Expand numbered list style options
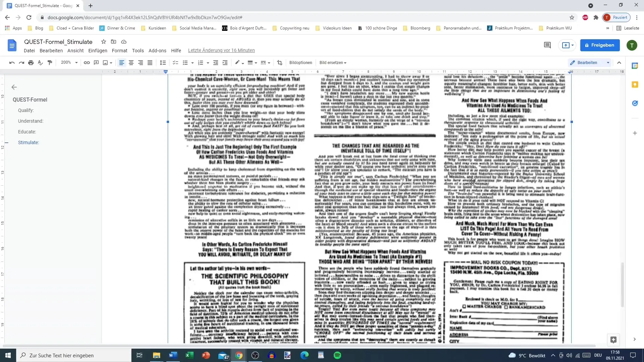This screenshot has height=362, width=644. (x=208, y=63)
